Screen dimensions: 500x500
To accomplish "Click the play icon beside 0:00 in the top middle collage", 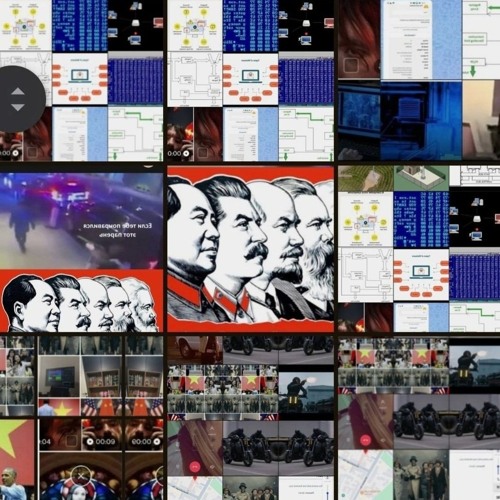I will point(186,153).
